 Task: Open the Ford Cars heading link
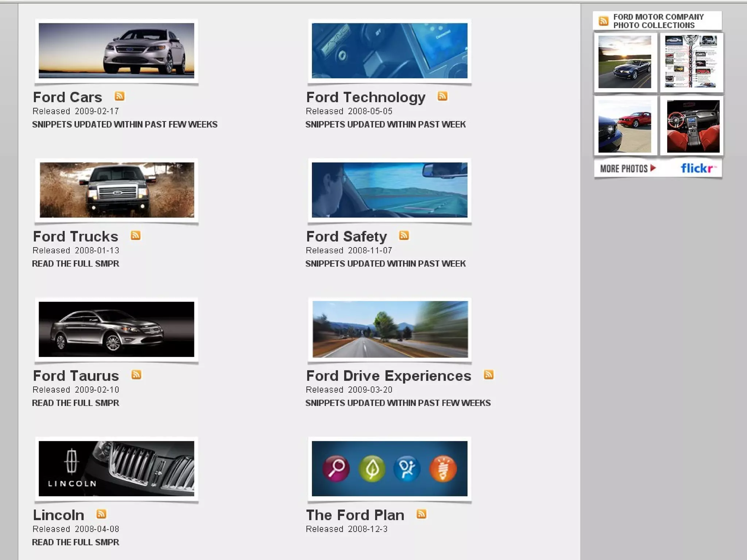click(x=67, y=97)
